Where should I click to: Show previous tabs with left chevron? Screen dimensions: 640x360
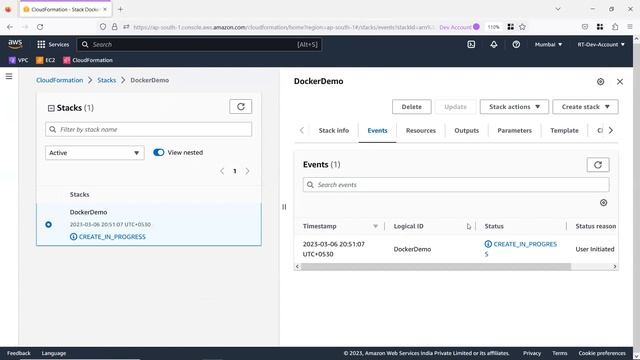coord(302,131)
